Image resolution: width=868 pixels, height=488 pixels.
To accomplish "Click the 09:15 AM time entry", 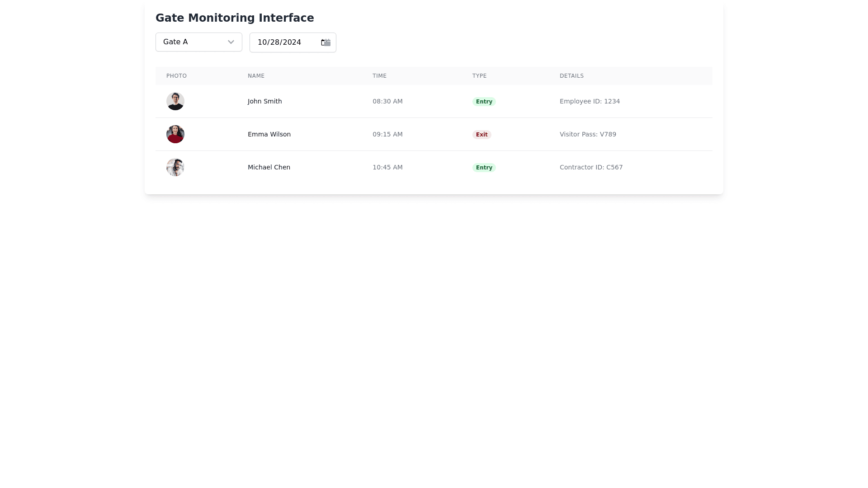I will click(387, 134).
